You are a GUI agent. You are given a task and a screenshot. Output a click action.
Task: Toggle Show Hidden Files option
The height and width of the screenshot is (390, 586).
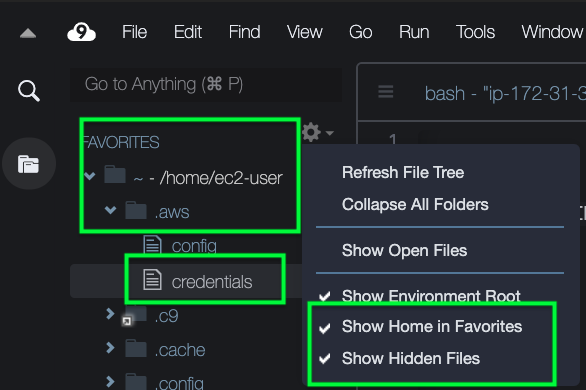click(x=411, y=359)
